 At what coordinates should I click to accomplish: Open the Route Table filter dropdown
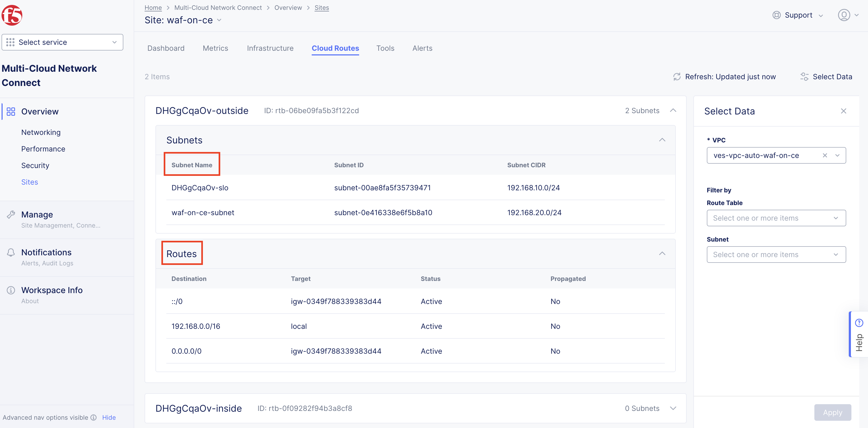[776, 218]
